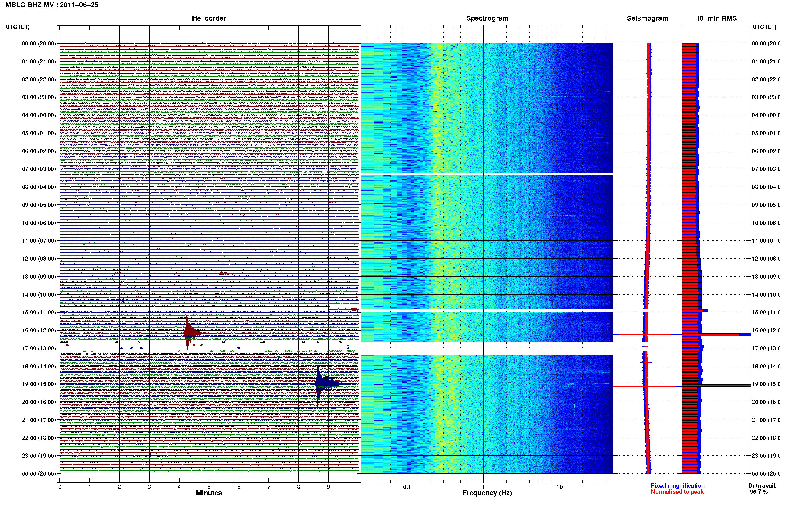Click the blue Fixed magnification legend entry
812x508 pixels.
click(x=678, y=486)
